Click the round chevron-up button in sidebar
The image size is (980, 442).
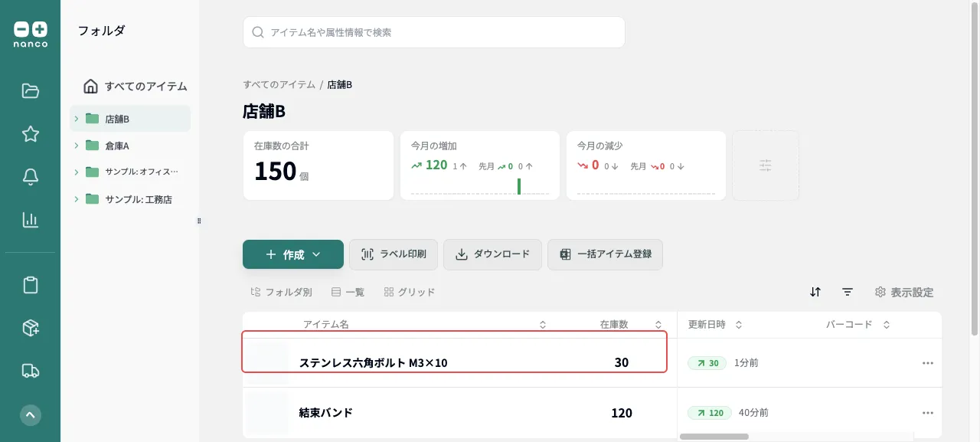click(x=31, y=415)
